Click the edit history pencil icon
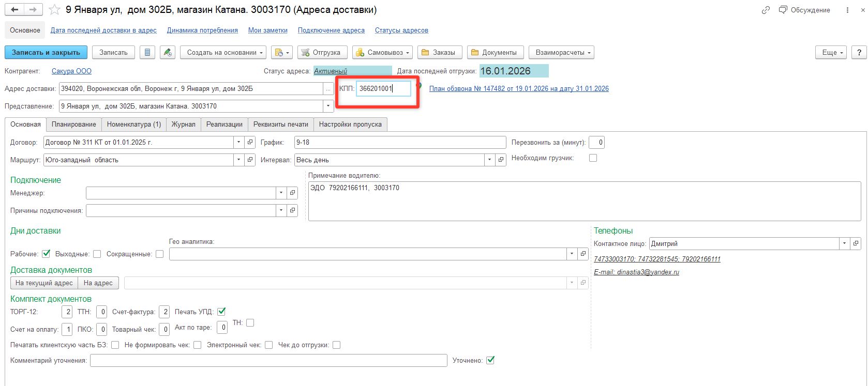 click(167, 52)
